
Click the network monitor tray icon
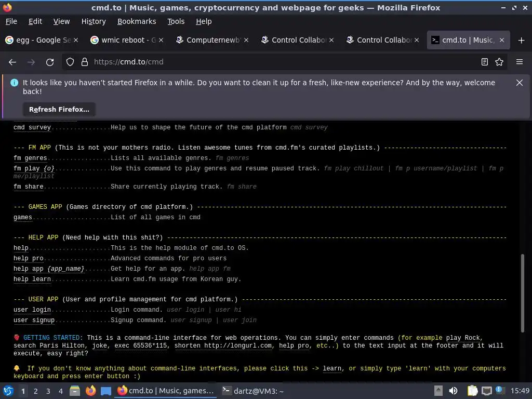click(486, 391)
